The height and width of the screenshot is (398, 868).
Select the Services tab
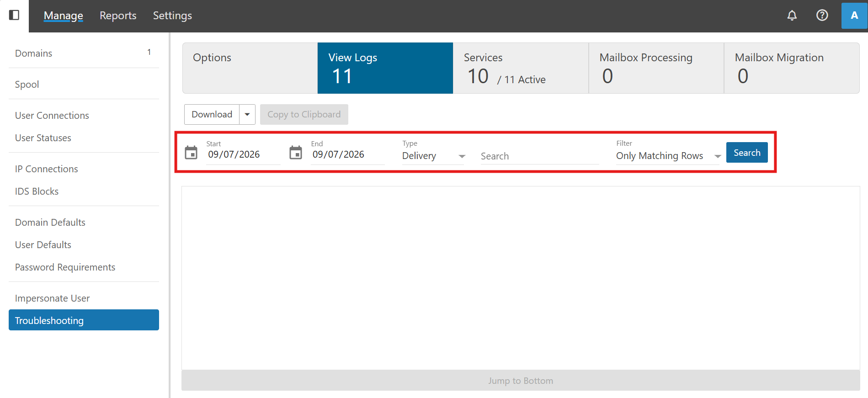pos(521,68)
